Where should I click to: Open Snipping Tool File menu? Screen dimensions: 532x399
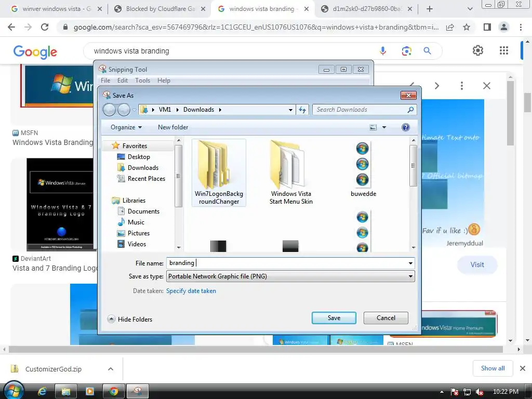tap(105, 81)
